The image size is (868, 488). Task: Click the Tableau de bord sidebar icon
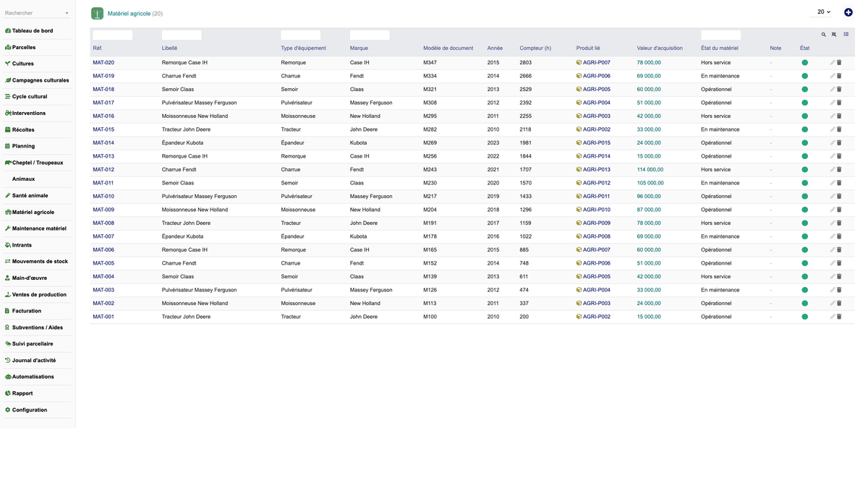coord(8,31)
